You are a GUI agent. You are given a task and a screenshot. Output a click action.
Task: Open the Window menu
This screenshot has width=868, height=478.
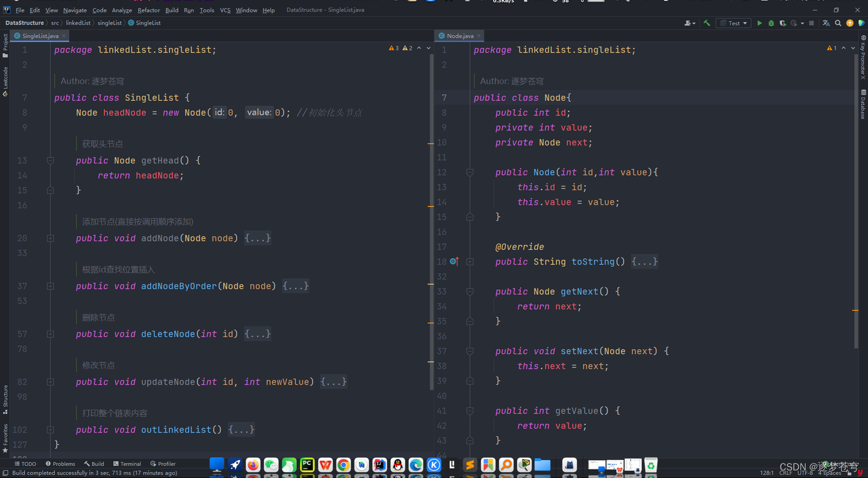click(246, 10)
